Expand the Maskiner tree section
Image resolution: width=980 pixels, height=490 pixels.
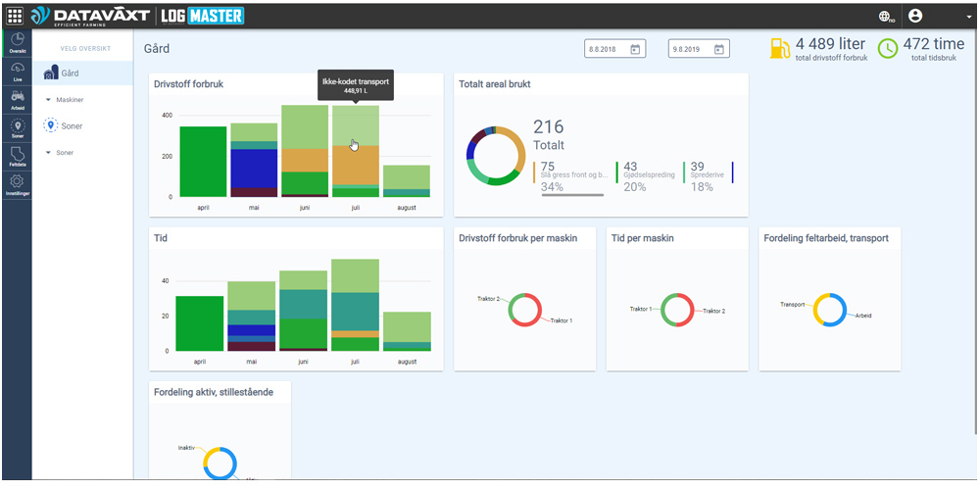49,99
